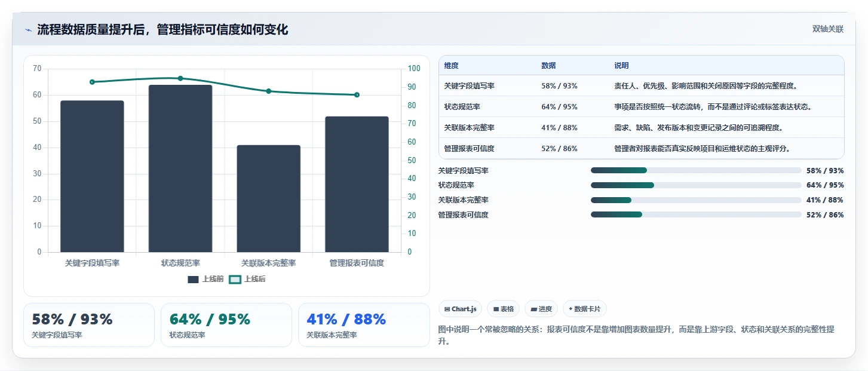Click description starting 需求、缺陷、发布版本

pos(698,128)
